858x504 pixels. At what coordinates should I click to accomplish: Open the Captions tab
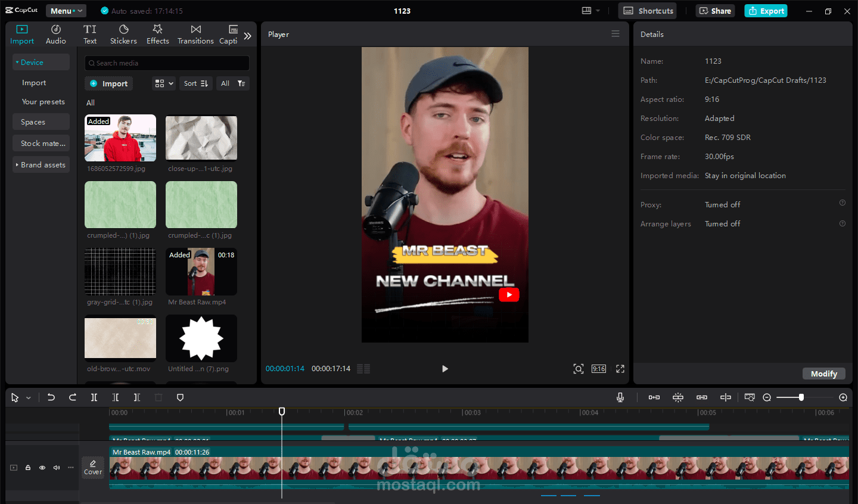(229, 35)
